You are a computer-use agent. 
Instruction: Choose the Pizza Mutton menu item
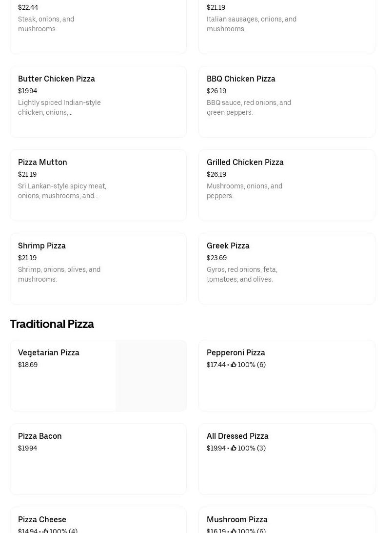coord(42,162)
